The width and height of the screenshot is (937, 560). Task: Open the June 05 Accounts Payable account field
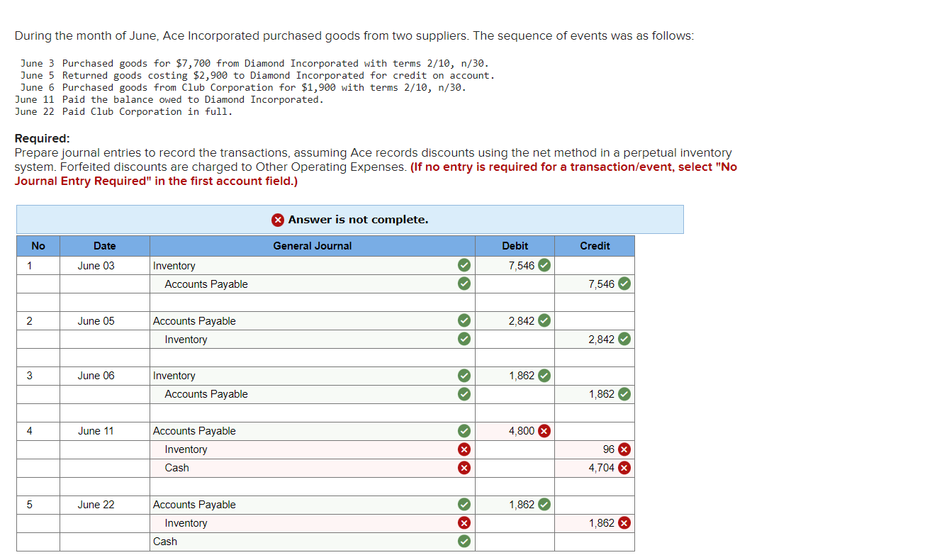point(312,320)
